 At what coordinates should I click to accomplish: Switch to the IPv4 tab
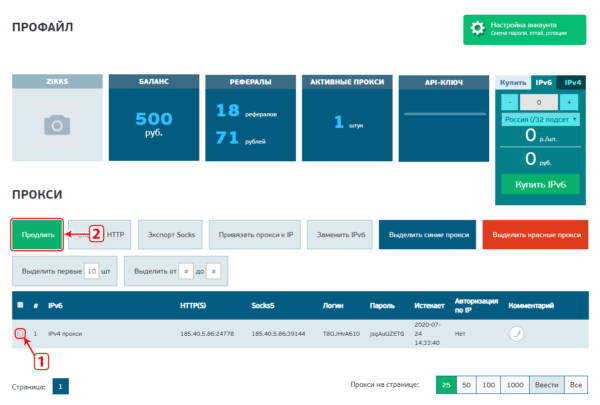pos(573,83)
